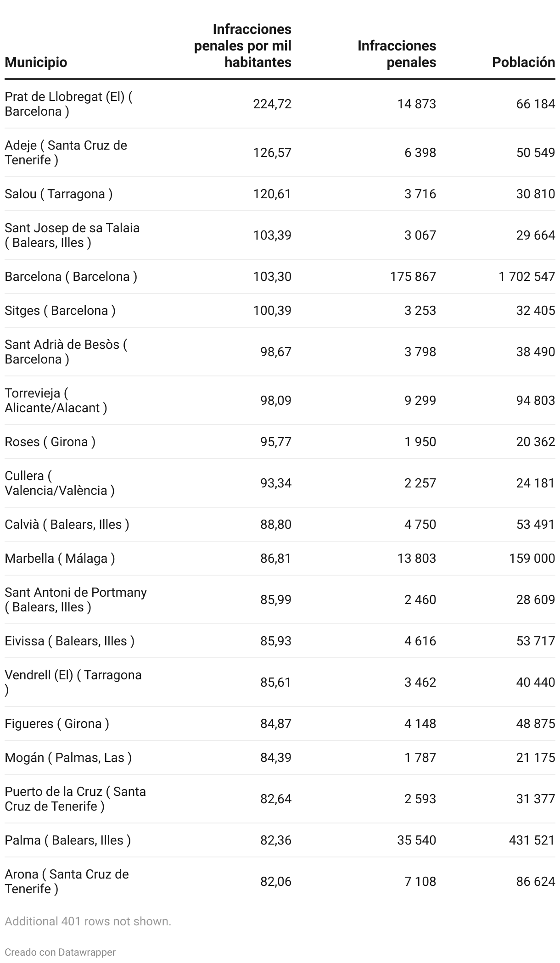The image size is (560, 963).
Task: Click Palma's infractions value 35 540
Action: coord(416,840)
